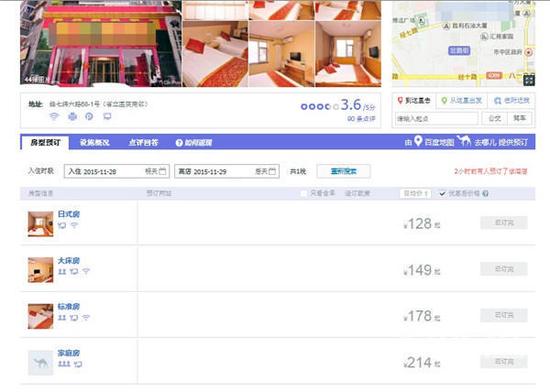Image resolution: width=550 pixels, height=392 pixels.
Task: Click the 3.6 rating score
Action: click(351, 104)
